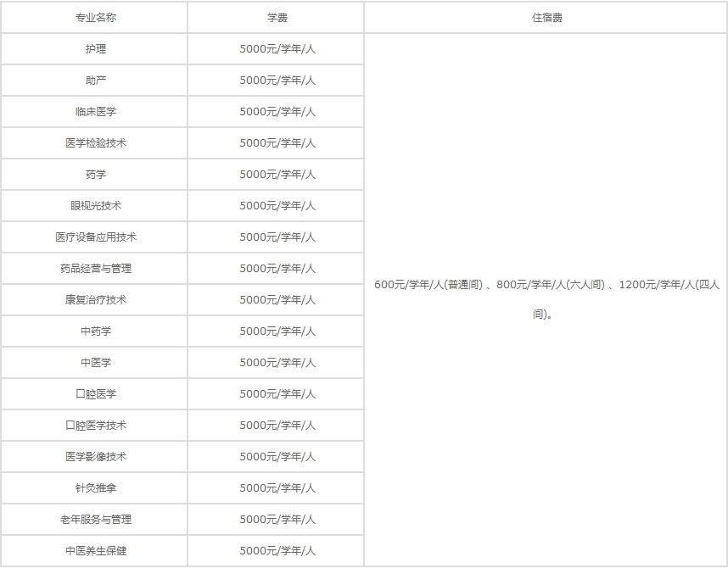This screenshot has height=568, width=728.
Task: Click the 医疗设备应用技术 cell
Action: pyautogui.click(x=93, y=237)
